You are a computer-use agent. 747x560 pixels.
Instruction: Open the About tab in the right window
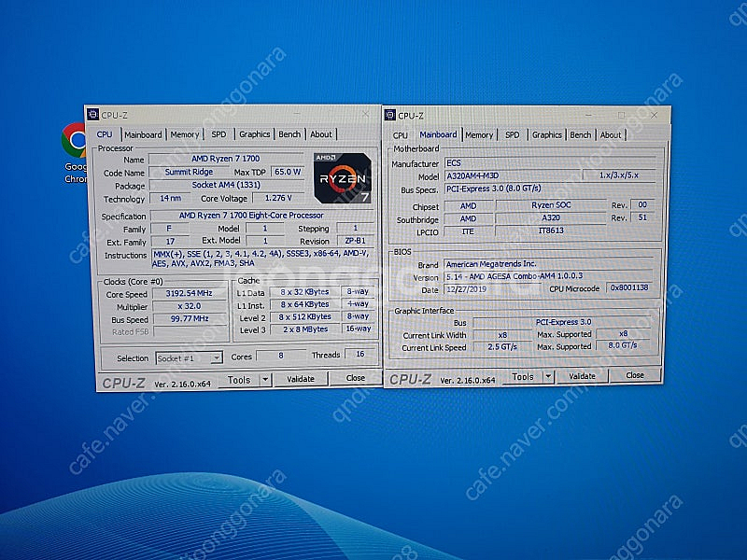(611, 134)
